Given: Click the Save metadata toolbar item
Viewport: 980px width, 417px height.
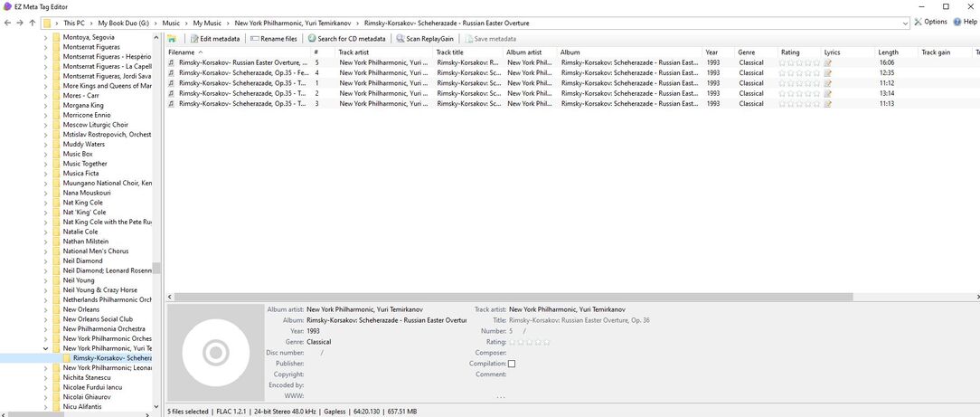Looking at the screenshot, I should pyautogui.click(x=491, y=39).
